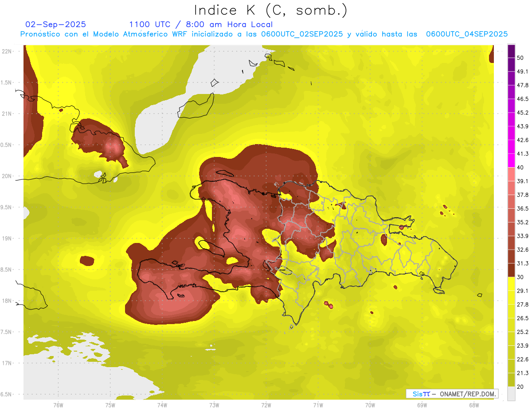Screen dimensions: 532x411
Task: Click the '73W' longitude axis label
Action: click(x=214, y=405)
